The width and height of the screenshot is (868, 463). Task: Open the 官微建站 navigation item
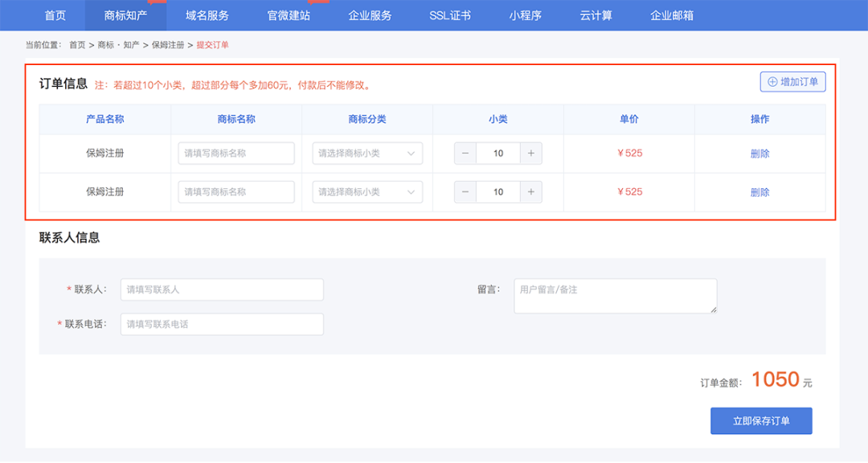point(288,15)
